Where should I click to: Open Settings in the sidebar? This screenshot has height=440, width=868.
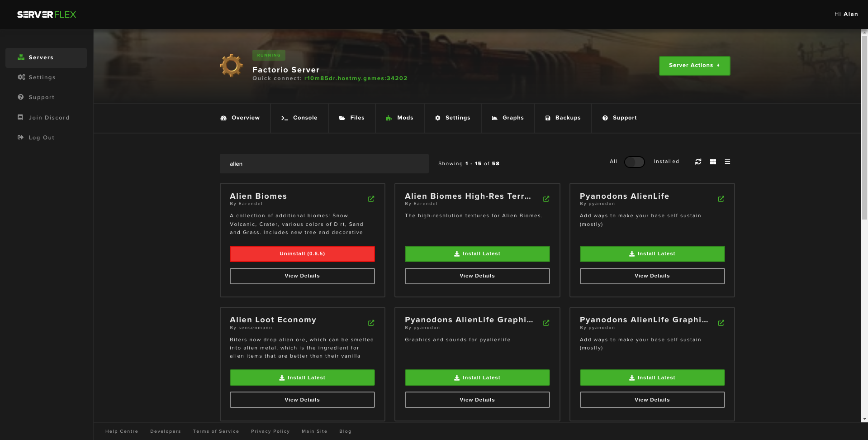46,77
